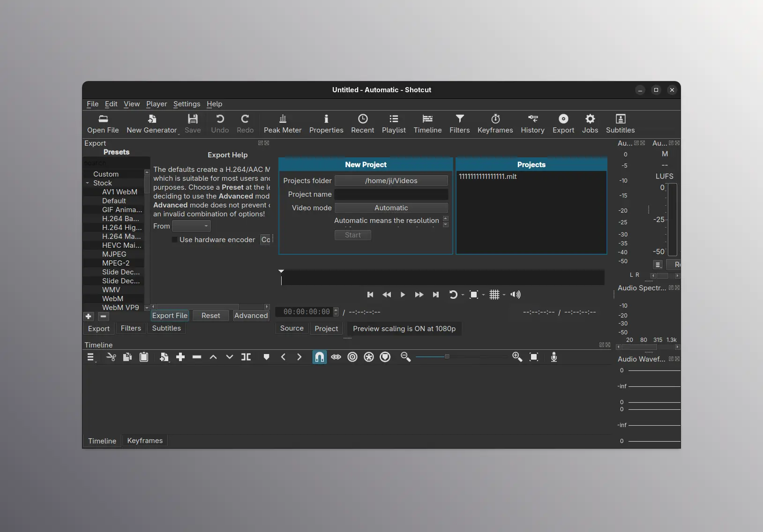Viewport: 763px width, 532px height.
Task: Open the Jobs panel
Action: pos(590,124)
